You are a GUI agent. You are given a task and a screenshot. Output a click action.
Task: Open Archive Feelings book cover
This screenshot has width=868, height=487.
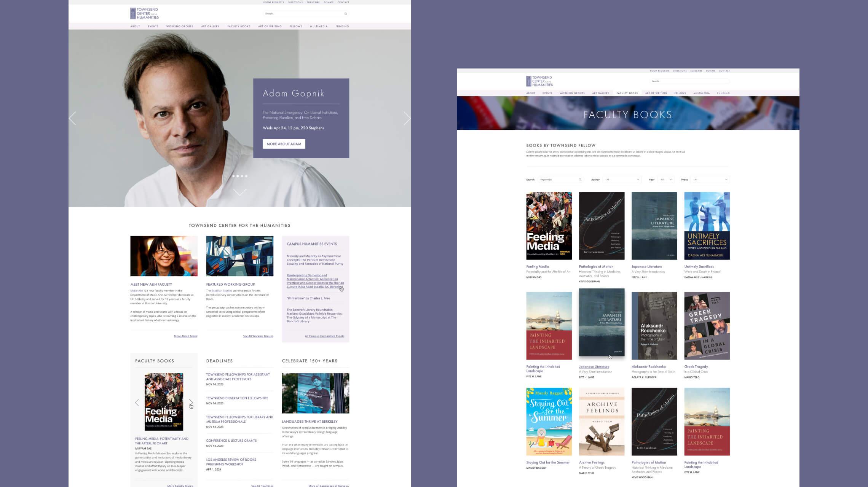coord(602,422)
